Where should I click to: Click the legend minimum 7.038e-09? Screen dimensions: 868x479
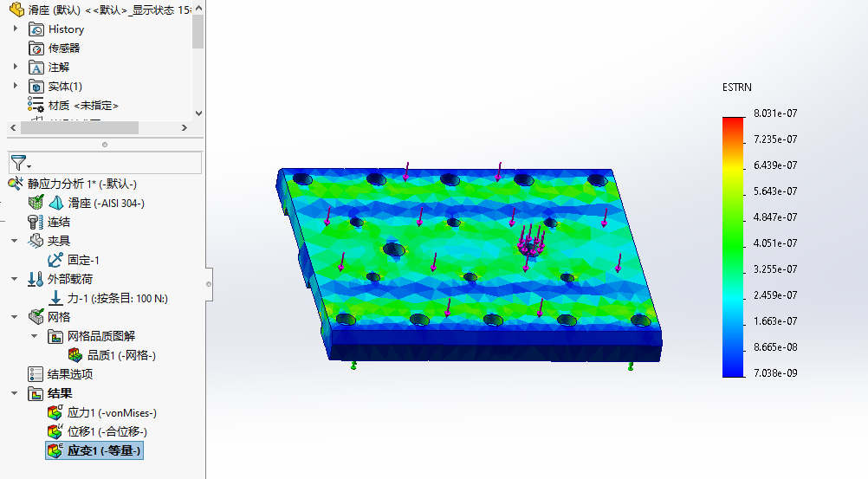tap(775, 373)
